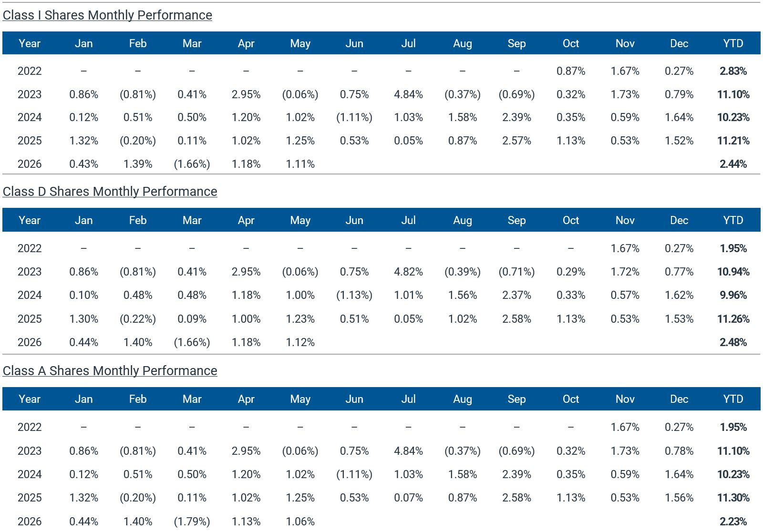Select Class A 2025 YTD value 11.30%
Screen dimensions: 763x532
click(x=733, y=498)
